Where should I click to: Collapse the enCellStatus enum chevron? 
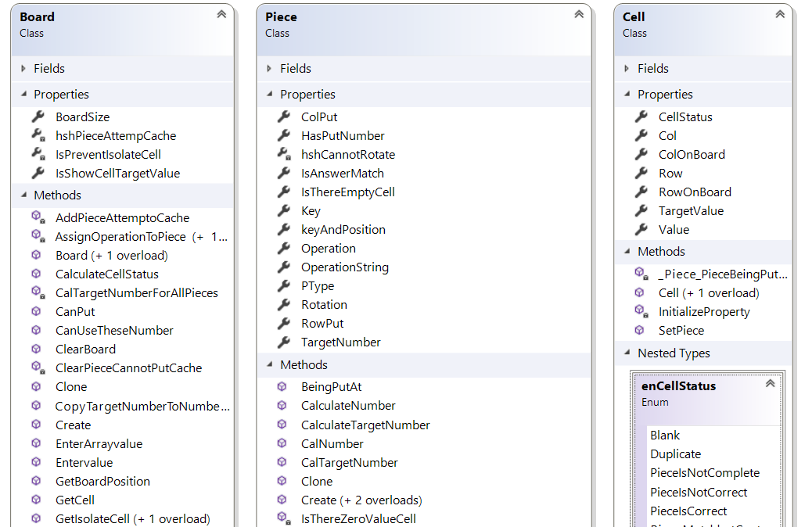(x=770, y=384)
